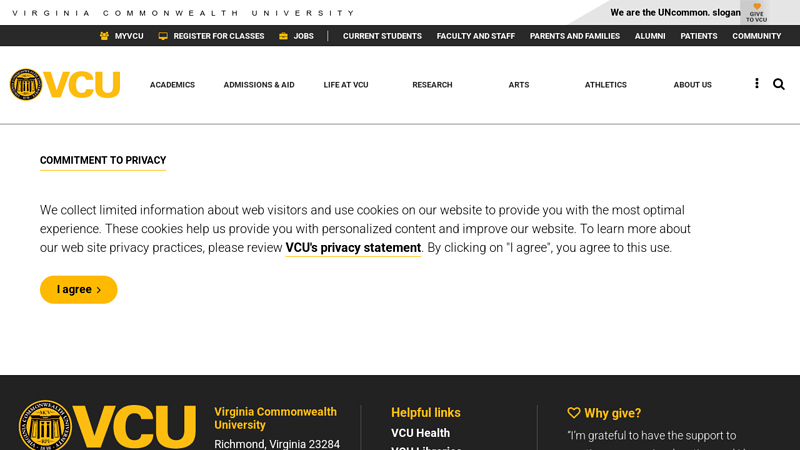Image resolution: width=800 pixels, height=450 pixels.
Task: Click the MYVCU link with people icon
Action: pos(121,36)
